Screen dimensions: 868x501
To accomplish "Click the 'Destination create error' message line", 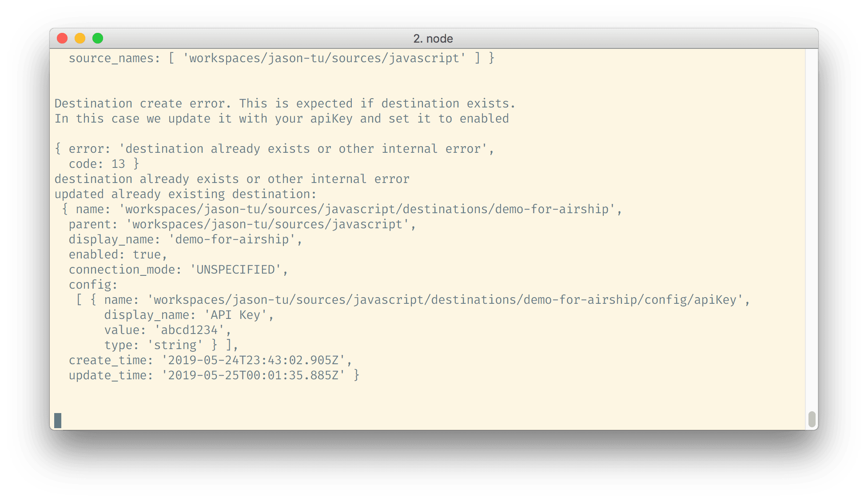I will pos(285,103).
